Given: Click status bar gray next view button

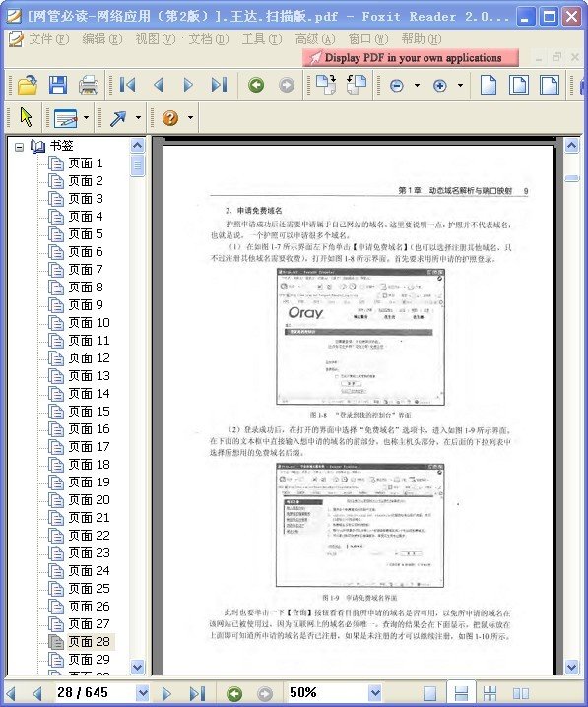Looking at the screenshot, I should (265, 693).
